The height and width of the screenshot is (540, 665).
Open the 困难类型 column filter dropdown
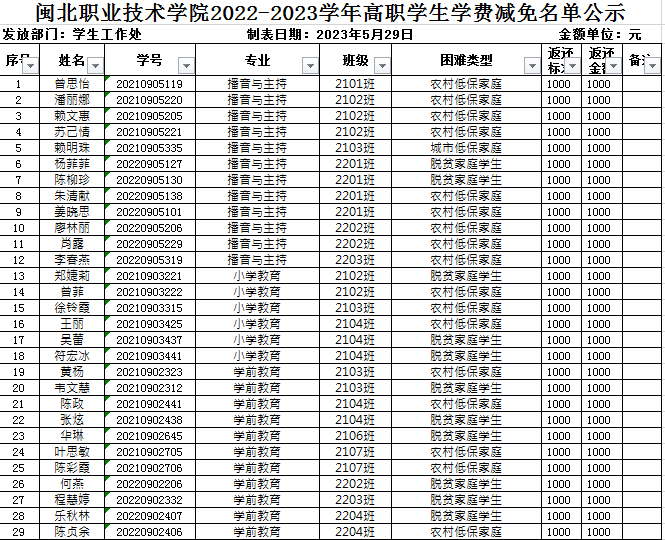click(532, 65)
